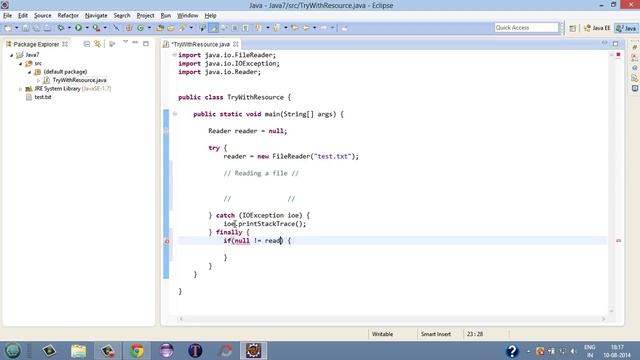The height and width of the screenshot is (360, 640).
Task: Click the Eclipse taskbar icon
Action: pyautogui.click(x=253, y=351)
